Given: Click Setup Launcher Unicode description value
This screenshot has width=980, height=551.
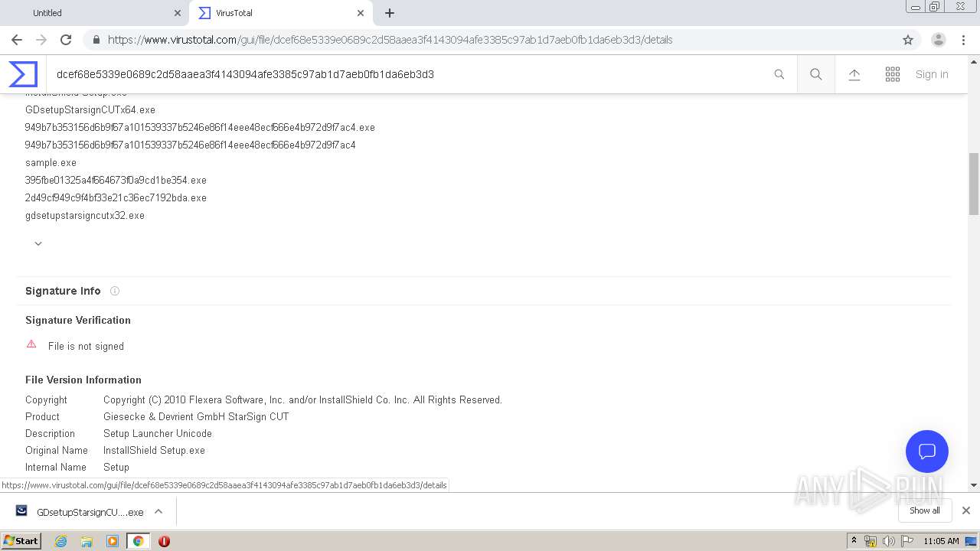Looking at the screenshot, I should (x=158, y=433).
